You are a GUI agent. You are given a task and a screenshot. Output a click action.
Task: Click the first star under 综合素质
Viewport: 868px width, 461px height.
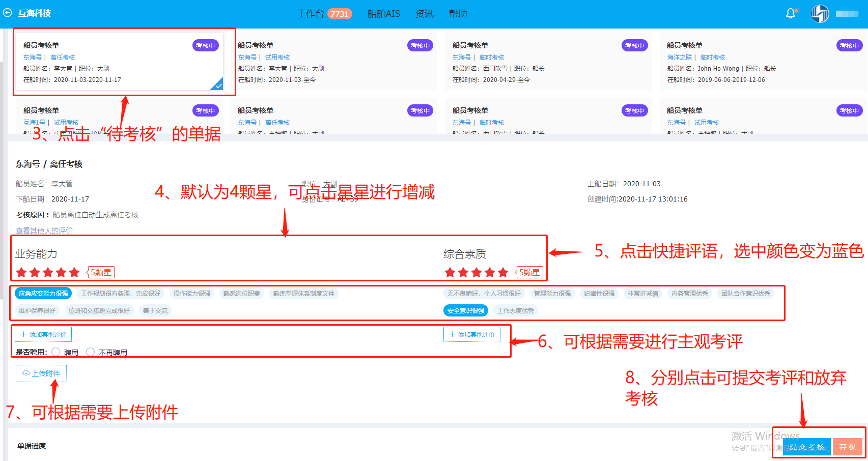450,272
